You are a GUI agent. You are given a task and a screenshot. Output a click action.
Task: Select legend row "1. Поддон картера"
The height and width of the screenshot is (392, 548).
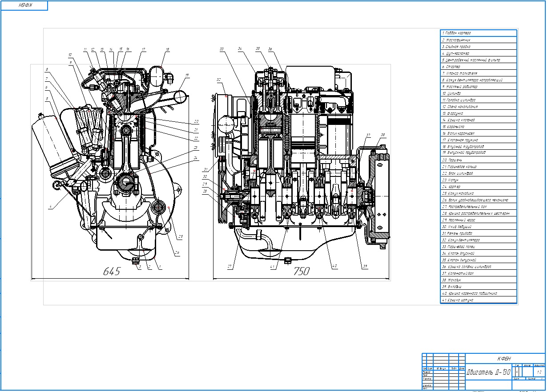[x=479, y=33]
